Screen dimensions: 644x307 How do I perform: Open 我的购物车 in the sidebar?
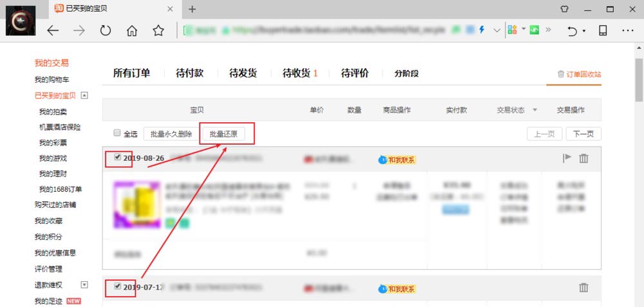[52, 80]
